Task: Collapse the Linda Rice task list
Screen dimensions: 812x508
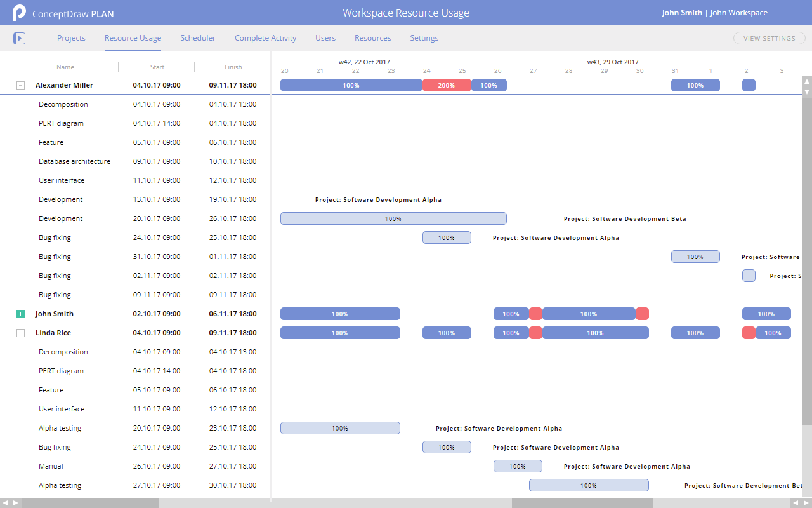Action: click(x=20, y=332)
